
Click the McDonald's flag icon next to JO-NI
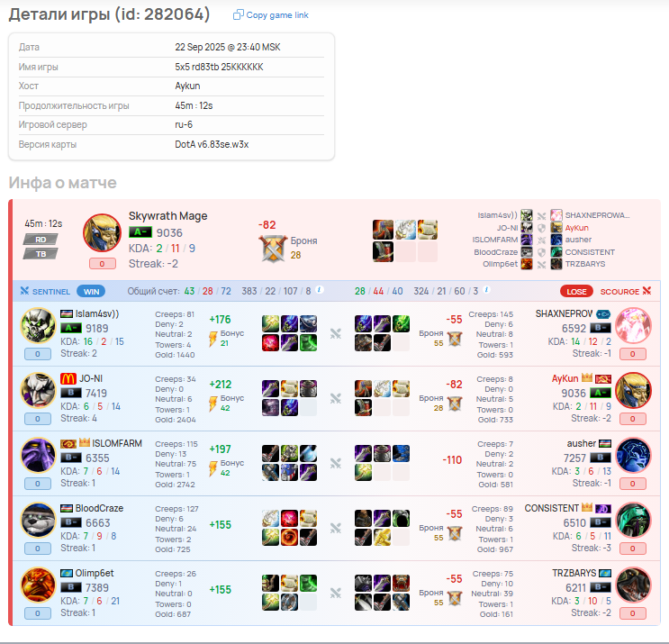click(x=68, y=378)
